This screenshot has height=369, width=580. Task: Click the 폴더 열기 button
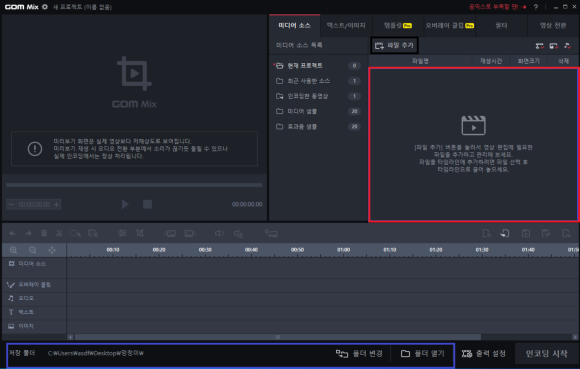[422, 354]
